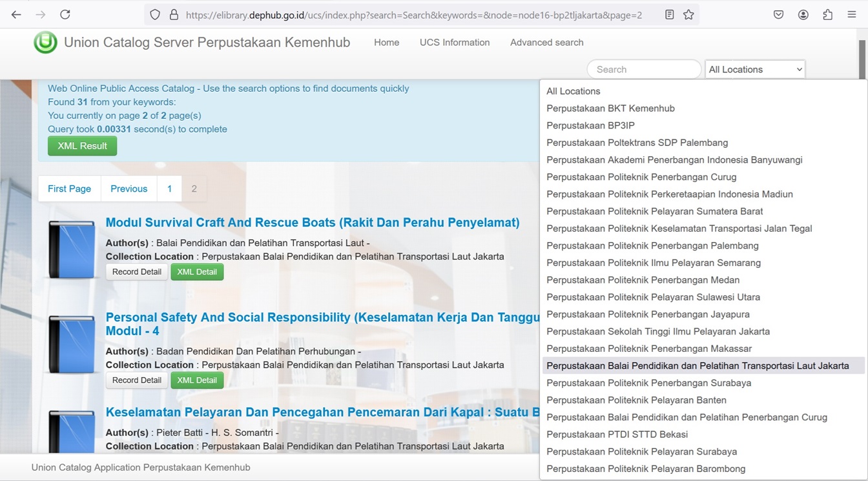The image size is (868, 481).
Task: Click the Search input field
Action: [643, 69]
